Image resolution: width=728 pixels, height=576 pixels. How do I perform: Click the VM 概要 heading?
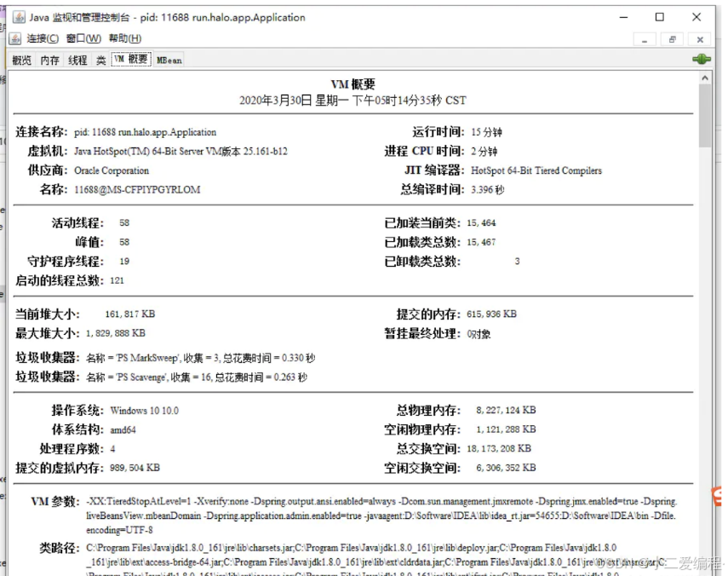tap(353, 84)
